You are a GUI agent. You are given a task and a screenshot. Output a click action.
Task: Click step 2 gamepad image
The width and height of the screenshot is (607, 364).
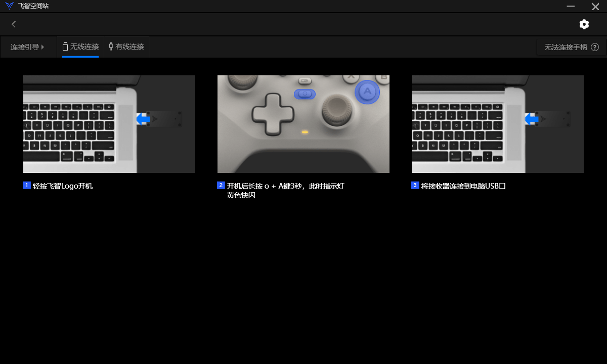(303, 124)
